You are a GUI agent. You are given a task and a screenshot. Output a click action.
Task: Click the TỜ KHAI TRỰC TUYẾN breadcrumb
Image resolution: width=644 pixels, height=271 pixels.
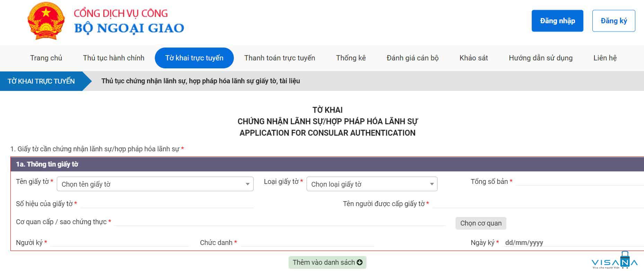(x=41, y=81)
